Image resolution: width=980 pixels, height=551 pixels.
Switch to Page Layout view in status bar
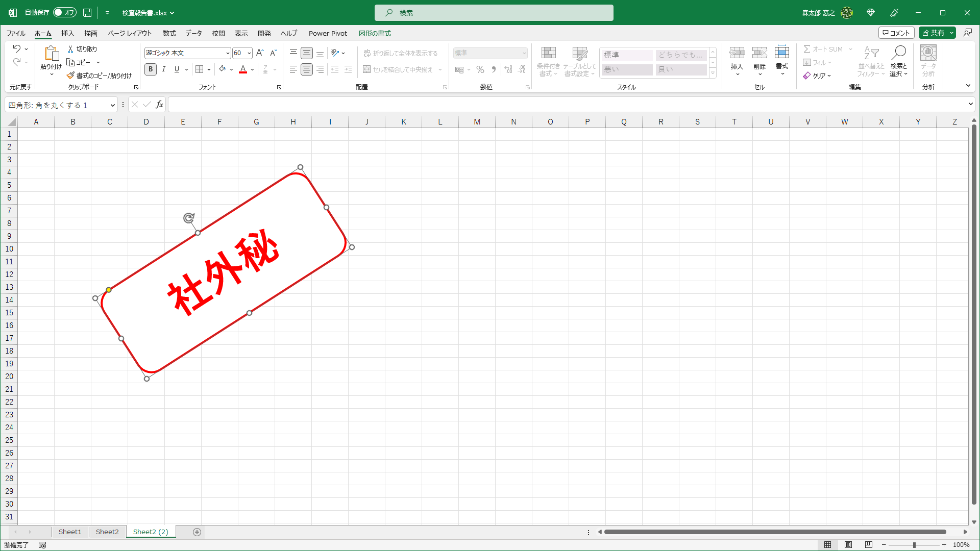848,545
